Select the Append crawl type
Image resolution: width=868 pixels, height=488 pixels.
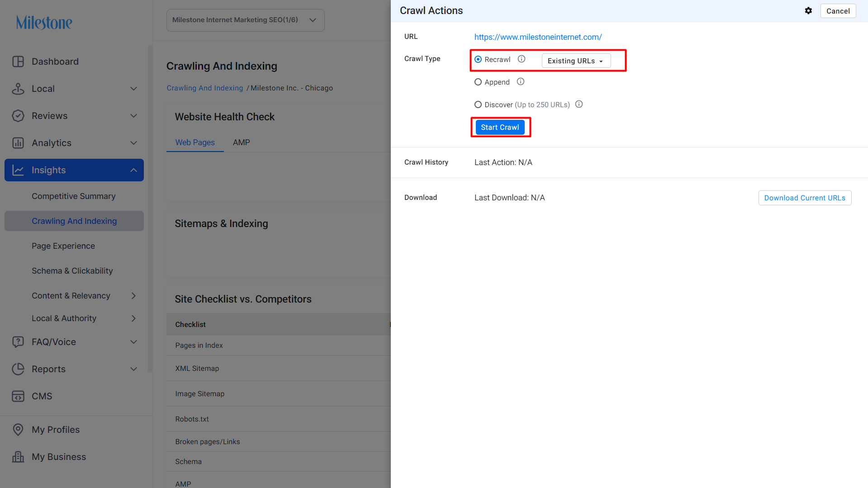(x=478, y=82)
